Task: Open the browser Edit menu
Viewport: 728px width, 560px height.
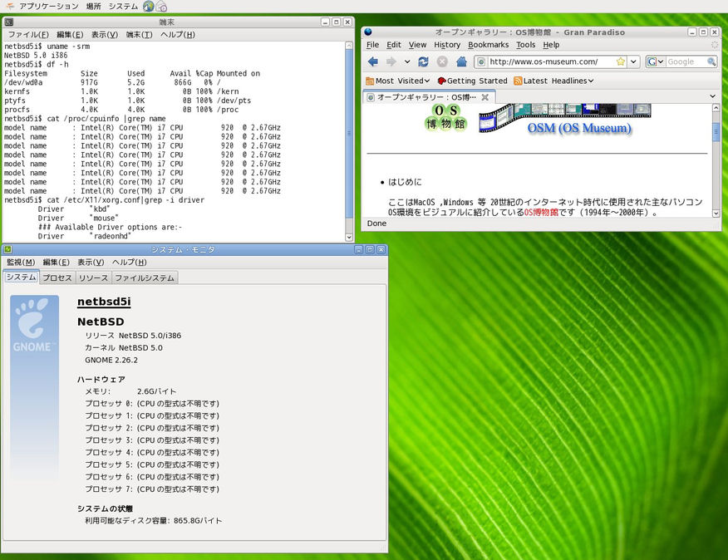Action: [x=394, y=45]
